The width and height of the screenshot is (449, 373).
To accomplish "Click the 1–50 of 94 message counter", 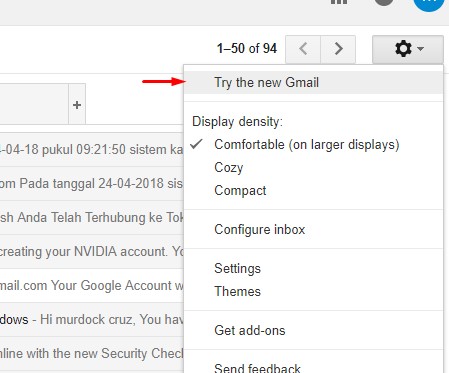I will [x=247, y=49].
